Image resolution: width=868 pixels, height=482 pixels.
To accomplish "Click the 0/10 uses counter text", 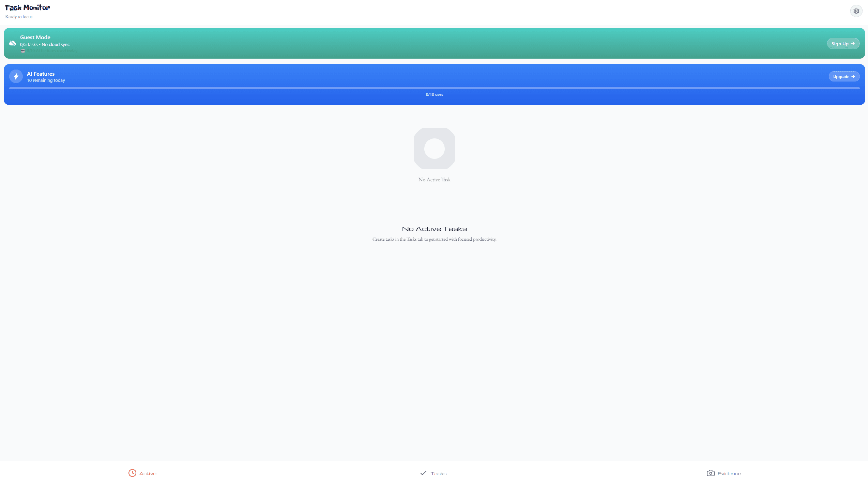I will (x=434, y=94).
